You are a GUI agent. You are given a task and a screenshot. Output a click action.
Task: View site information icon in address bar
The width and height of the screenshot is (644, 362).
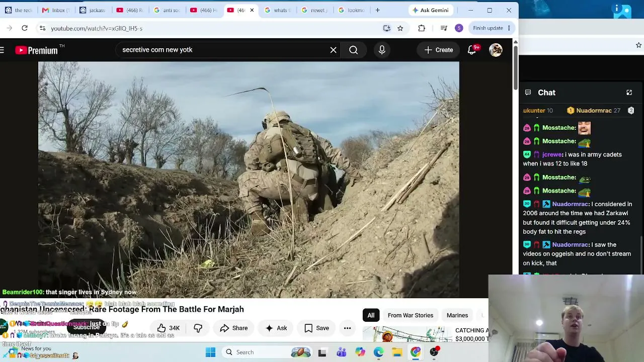[x=42, y=28]
